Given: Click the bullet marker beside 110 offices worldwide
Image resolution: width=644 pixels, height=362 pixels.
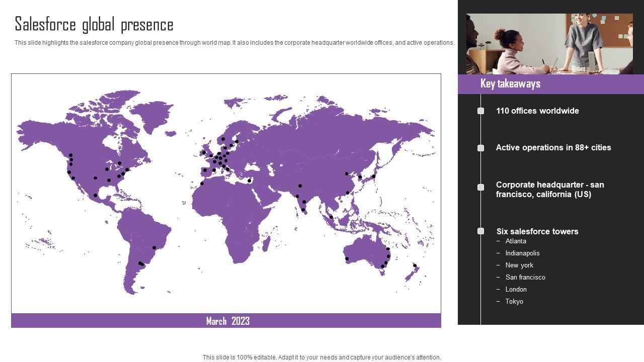Looking at the screenshot, I should coord(480,111).
